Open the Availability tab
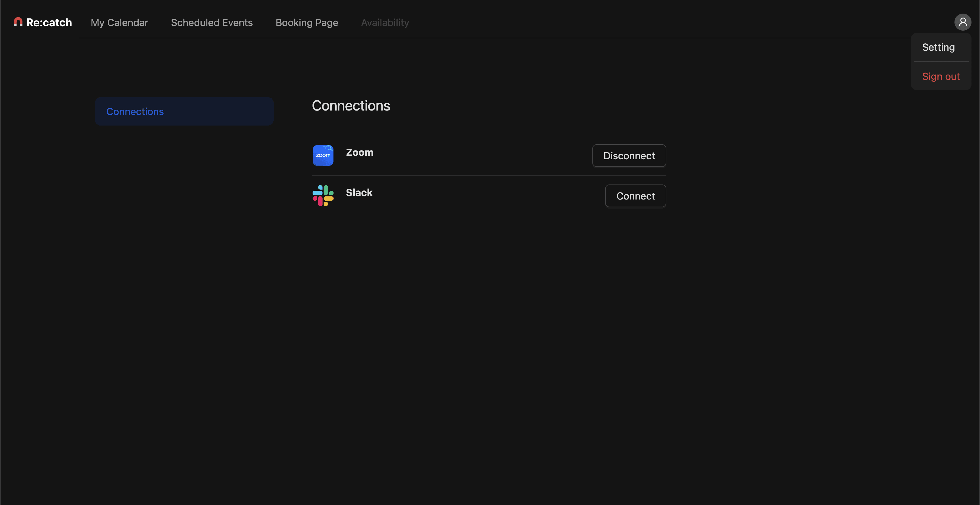 [x=385, y=23]
